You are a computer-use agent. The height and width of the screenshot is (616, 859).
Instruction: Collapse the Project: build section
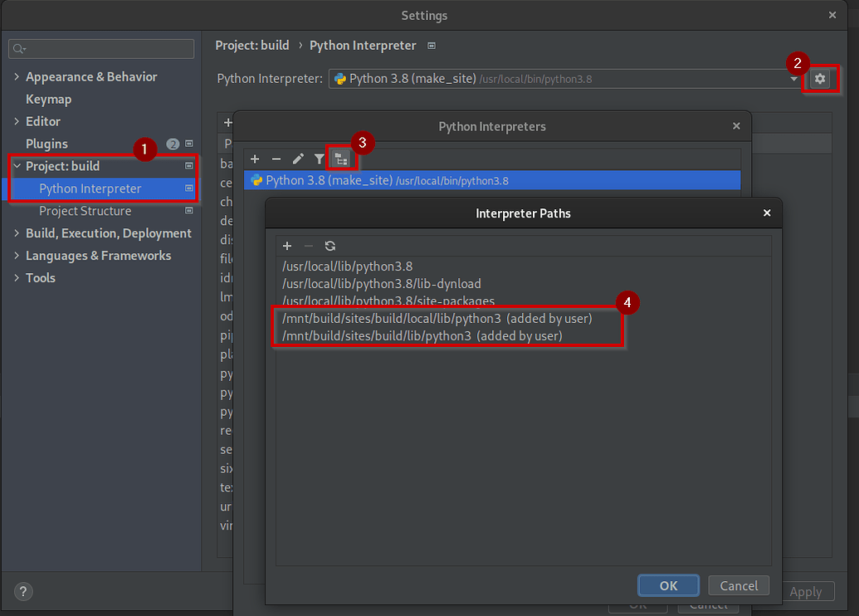(x=17, y=166)
